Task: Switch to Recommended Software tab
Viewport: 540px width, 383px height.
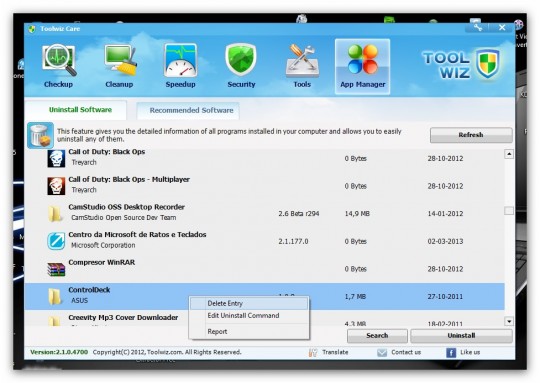Action: coord(188,111)
